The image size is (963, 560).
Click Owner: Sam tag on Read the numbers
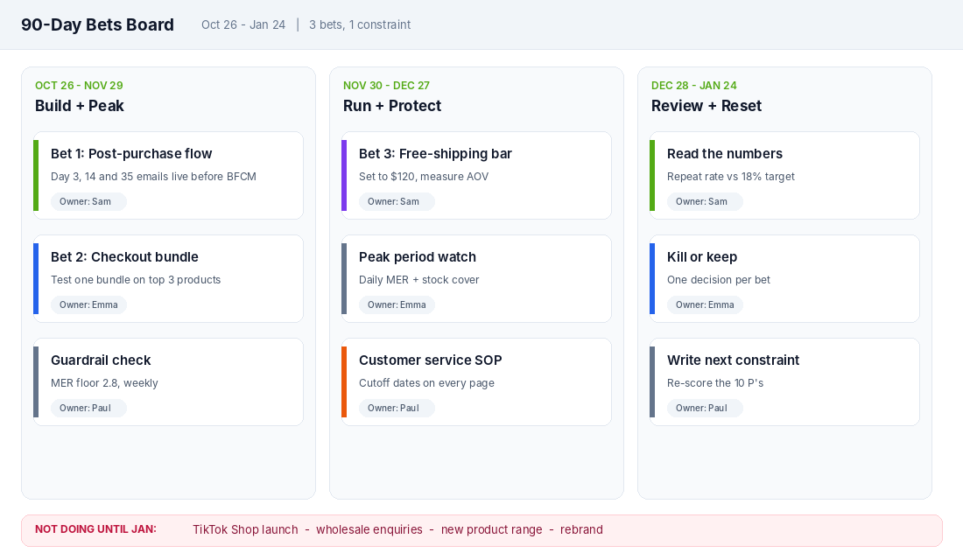[705, 201]
